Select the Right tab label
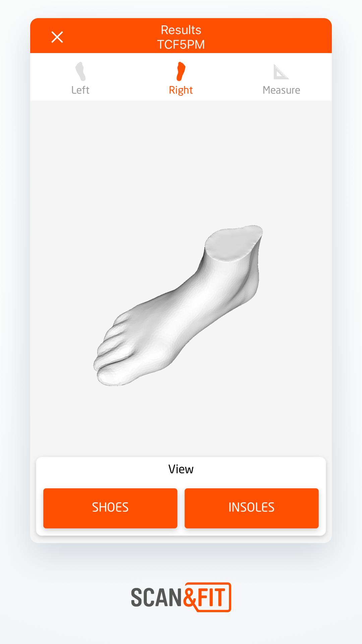Screen dimensions: 362x644 [181, 90]
